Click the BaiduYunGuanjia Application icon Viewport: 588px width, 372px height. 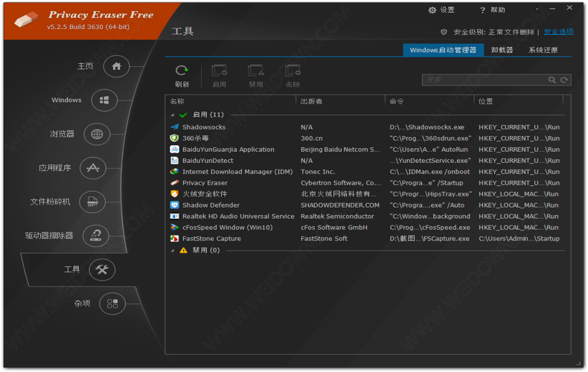point(174,150)
